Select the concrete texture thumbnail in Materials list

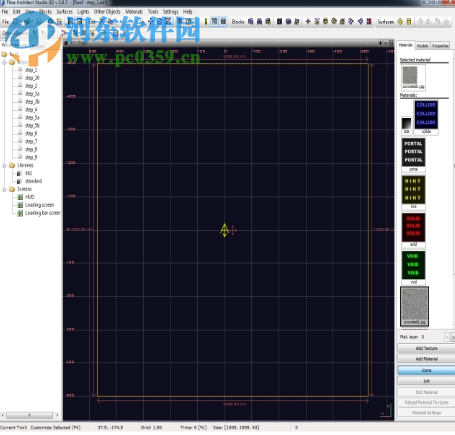414,306
